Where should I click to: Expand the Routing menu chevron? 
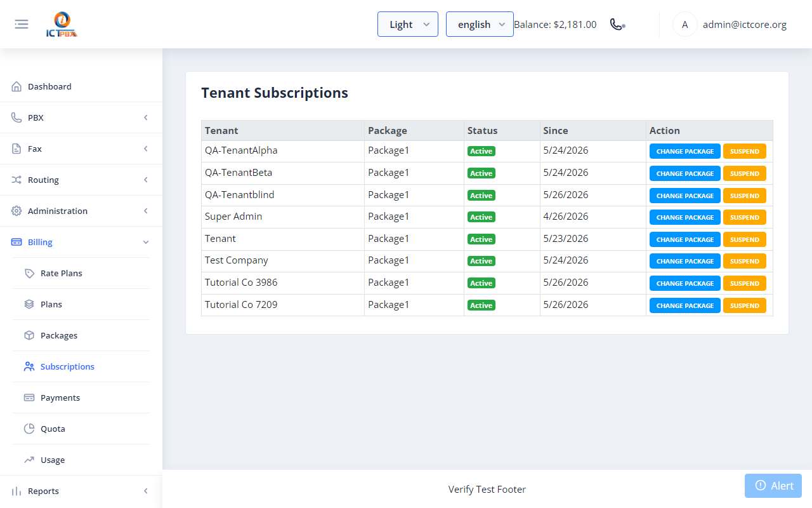tap(146, 180)
